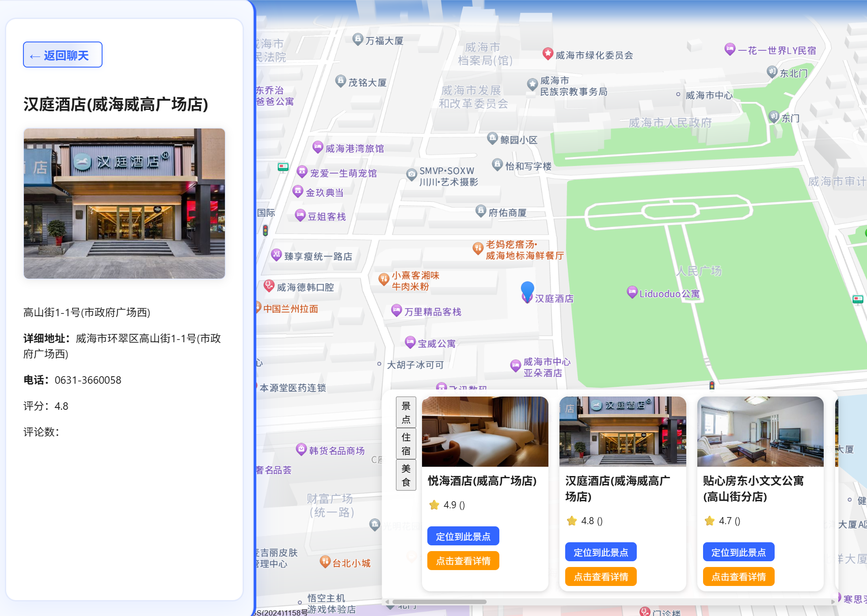The width and height of the screenshot is (867, 616).
Task: Locate 悦海酒店 with 定位到此景点 button
Action: (x=463, y=536)
